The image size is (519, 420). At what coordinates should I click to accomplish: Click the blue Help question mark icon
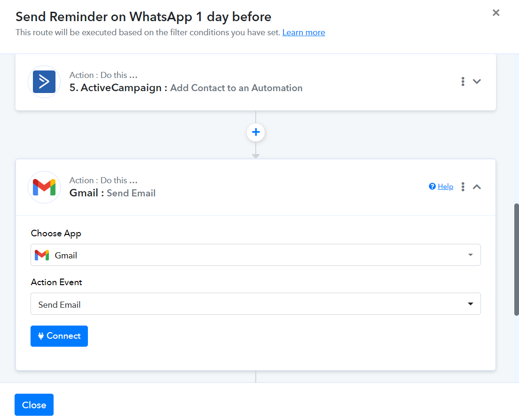432,187
